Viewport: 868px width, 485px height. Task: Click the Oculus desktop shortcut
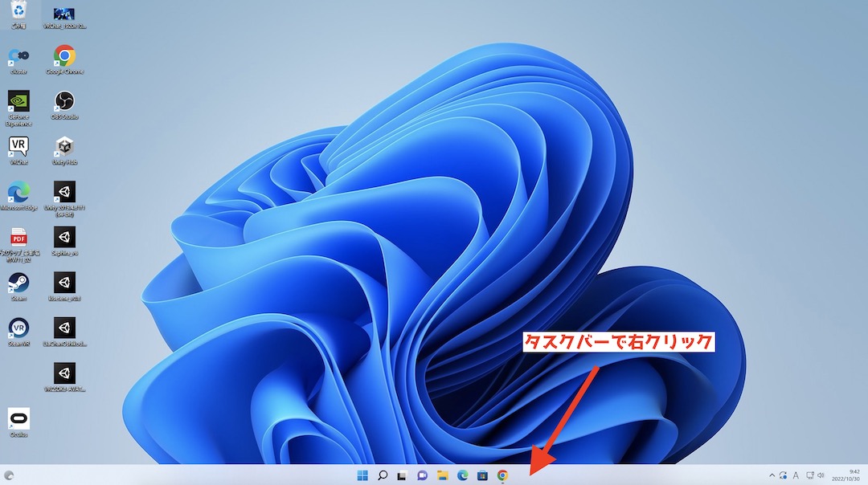tap(18, 420)
